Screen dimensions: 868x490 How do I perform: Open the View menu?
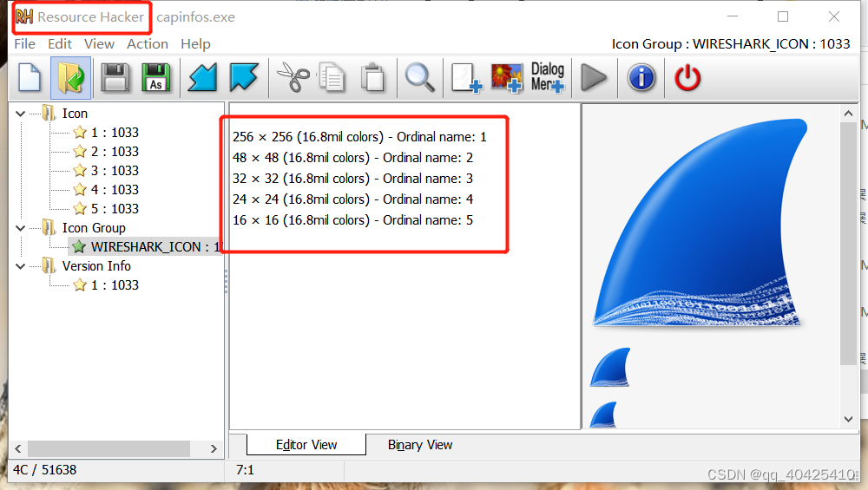tap(100, 43)
